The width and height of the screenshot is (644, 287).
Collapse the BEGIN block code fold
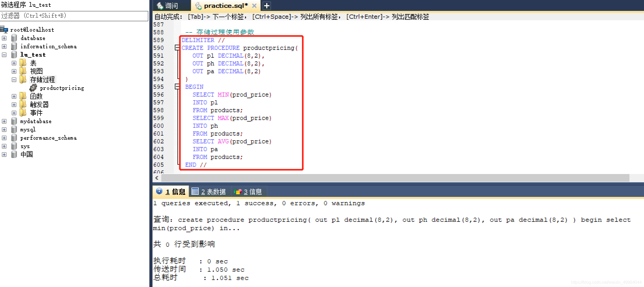pos(177,86)
